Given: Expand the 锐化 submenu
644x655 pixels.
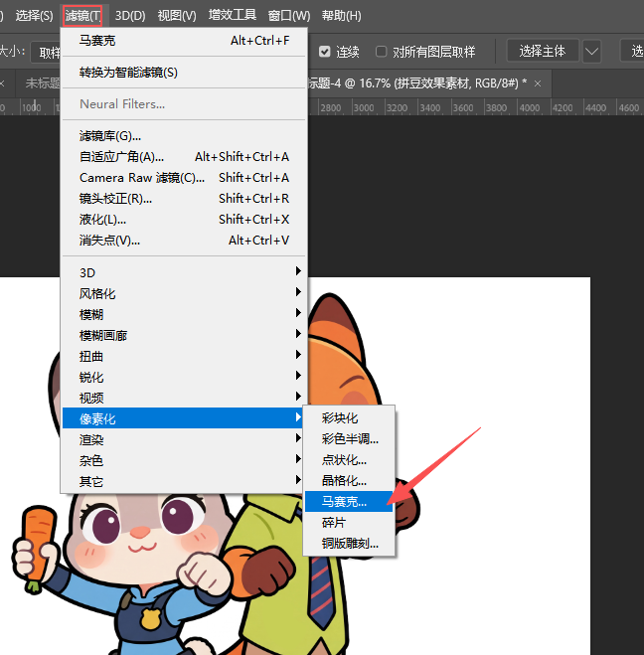Looking at the screenshot, I should click(x=184, y=377).
